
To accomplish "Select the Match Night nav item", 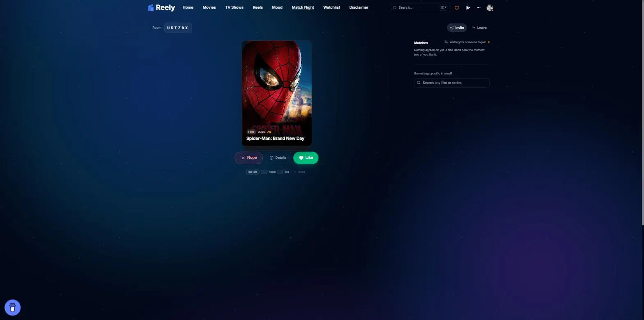I will [x=303, y=7].
